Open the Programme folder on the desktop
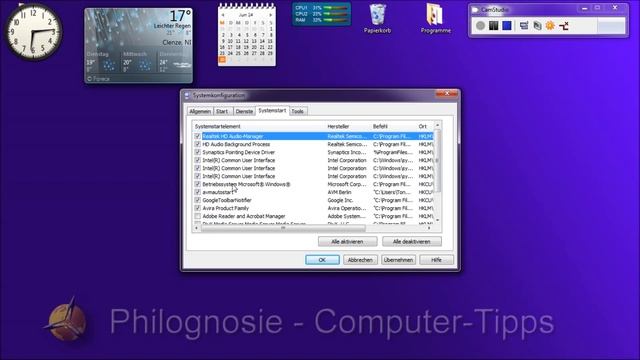640x360 pixels. coord(436,18)
